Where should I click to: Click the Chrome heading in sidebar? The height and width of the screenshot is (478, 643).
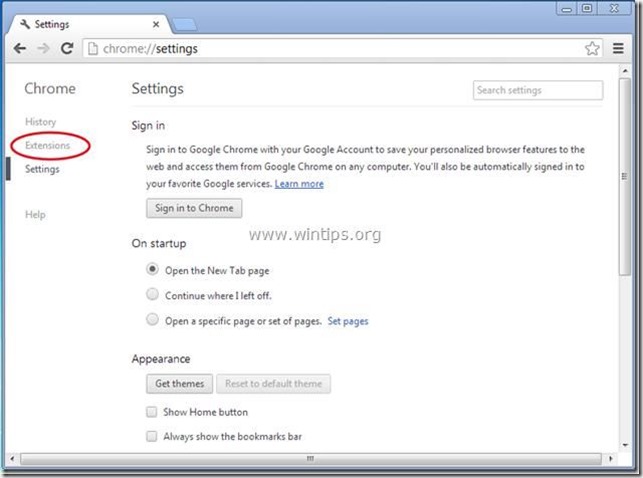click(x=50, y=89)
